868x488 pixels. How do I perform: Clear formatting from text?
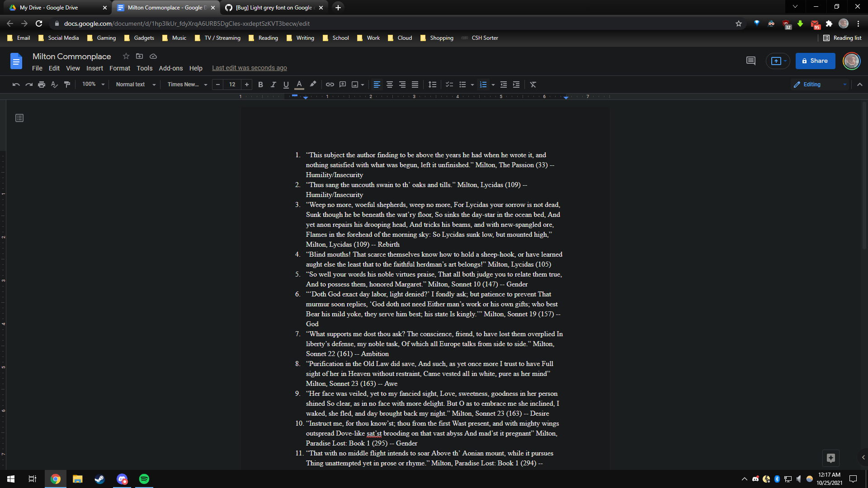click(533, 84)
